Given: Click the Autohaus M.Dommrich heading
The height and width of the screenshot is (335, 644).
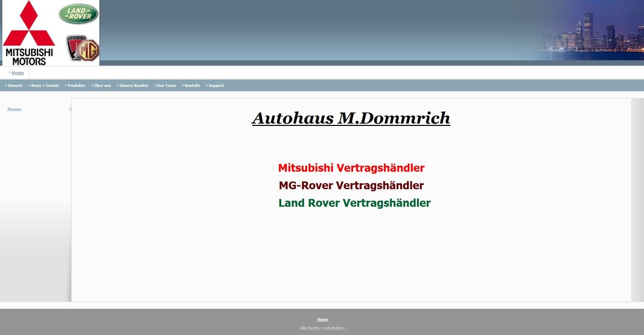Looking at the screenshot, I should point(351,118).
